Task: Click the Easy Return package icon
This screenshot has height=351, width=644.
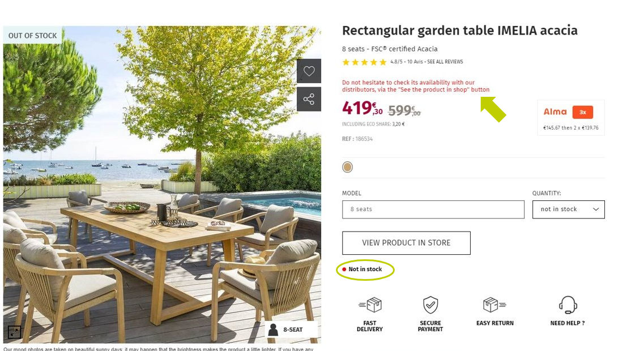Action: point(494,305)
